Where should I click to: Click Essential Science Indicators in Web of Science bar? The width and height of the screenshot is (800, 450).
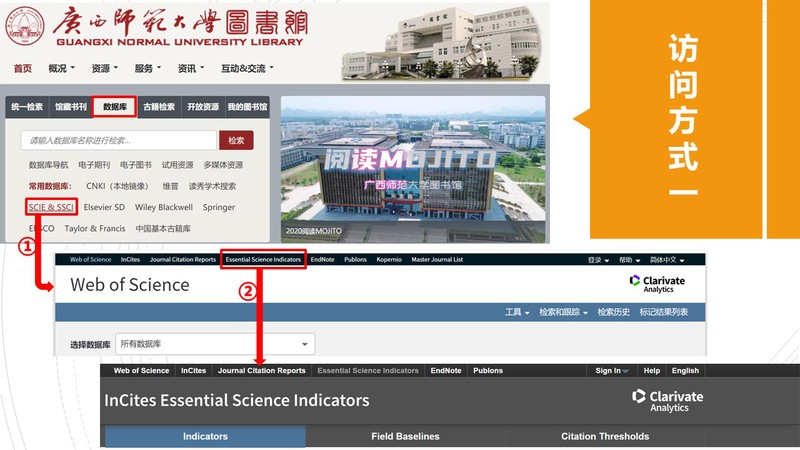tap(262, 259)
